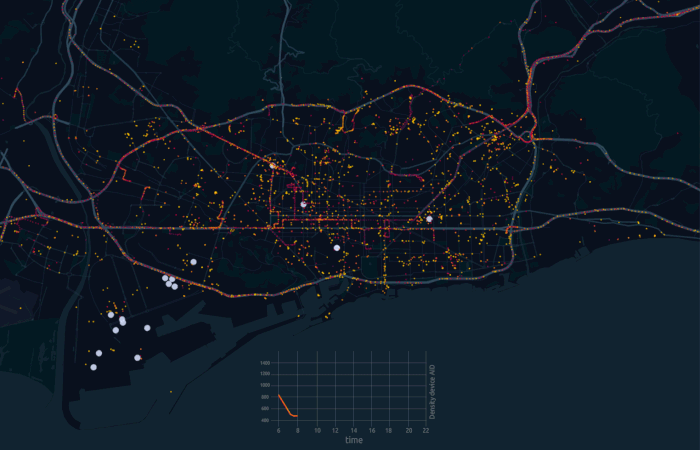Select the easternmost white map marker
This screenshot has height=450, width=700.
[x=429, y=219]
